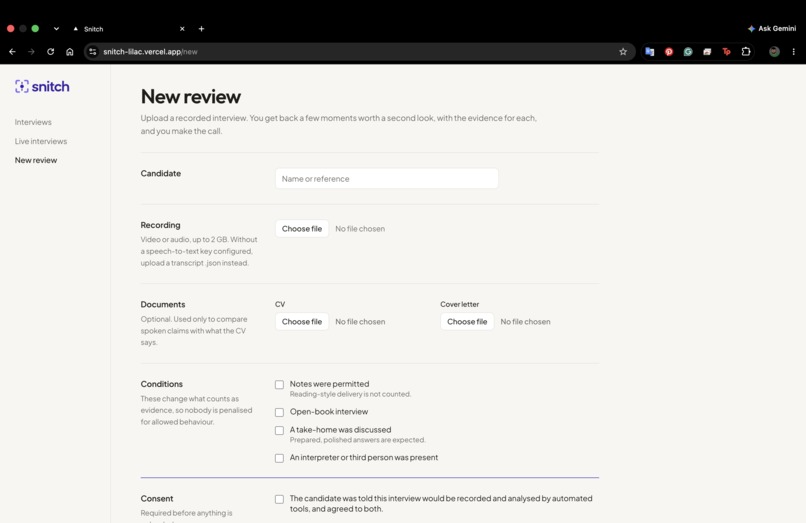This screenshot has height=523, width=806.
Task: Open the Pinterest extension icon
Action: 669,51
